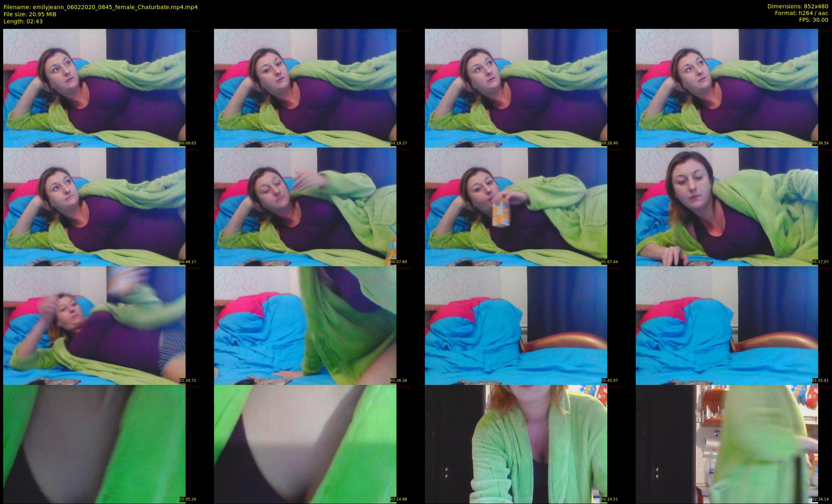832x504 pixels.
Task: Select the thumbnail timestamped 00:48.17
Action: (x=94, y=207)
